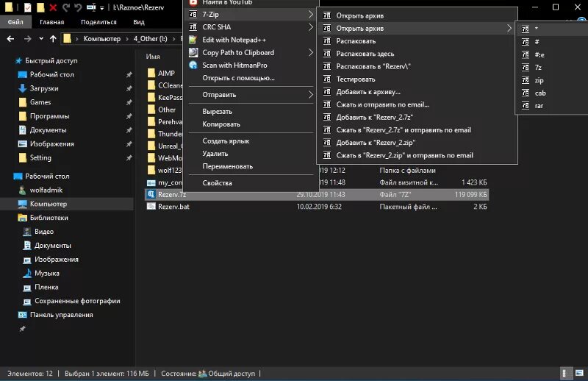Expand arrow next to CRC SHA
This screenshot has width=588, height=381.
coord(310,27)
